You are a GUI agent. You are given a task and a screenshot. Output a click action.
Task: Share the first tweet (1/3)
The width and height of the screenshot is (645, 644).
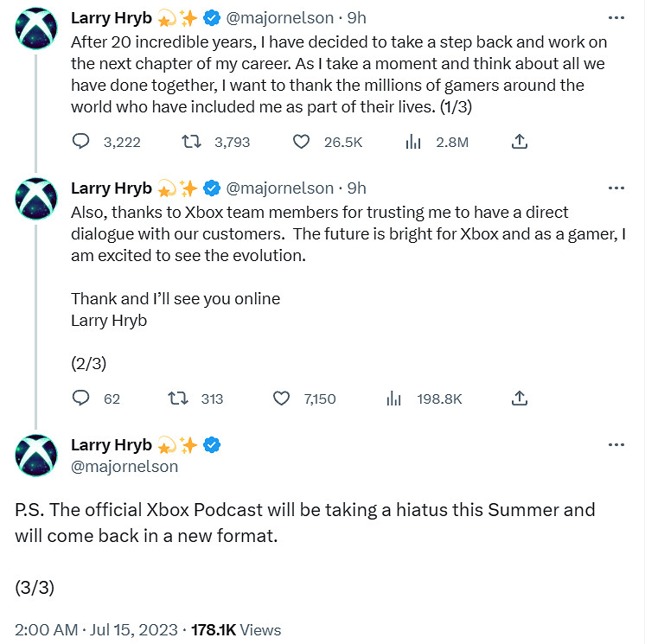click(x=520, y=142)
